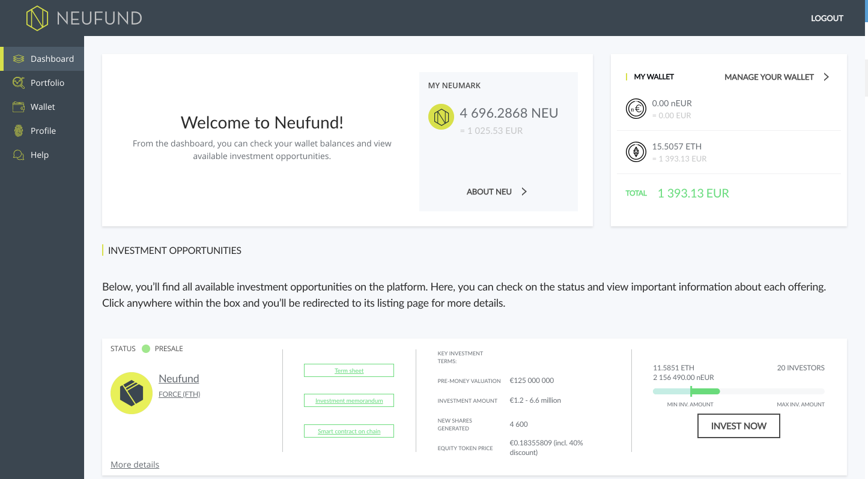Screen dimensions: 868x479
Task: Click the 0.00 nEUR balance text
Action: pyautogui.click(x=672, y=103)
